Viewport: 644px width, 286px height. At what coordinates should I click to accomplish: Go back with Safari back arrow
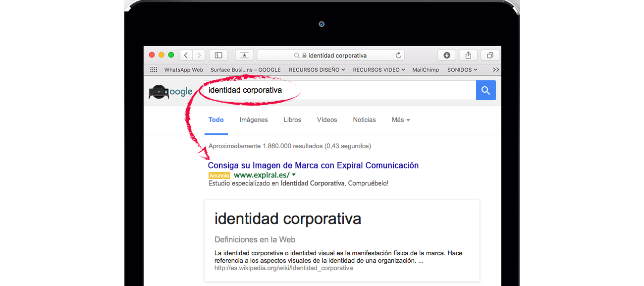(x=186, y=55)
